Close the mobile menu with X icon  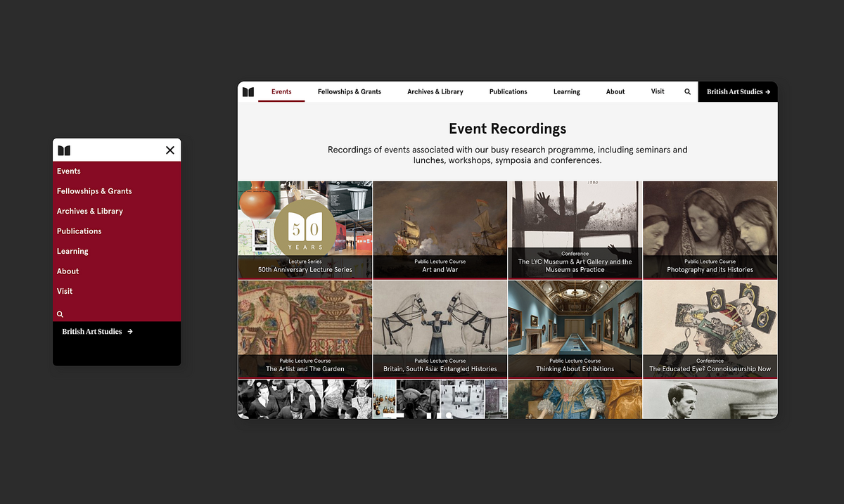point(170,150)
